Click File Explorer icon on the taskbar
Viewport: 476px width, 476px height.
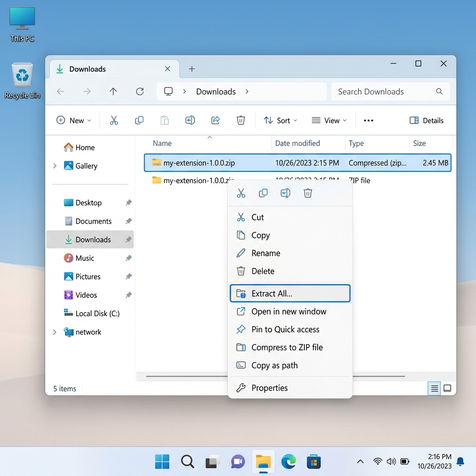[263, 462]
